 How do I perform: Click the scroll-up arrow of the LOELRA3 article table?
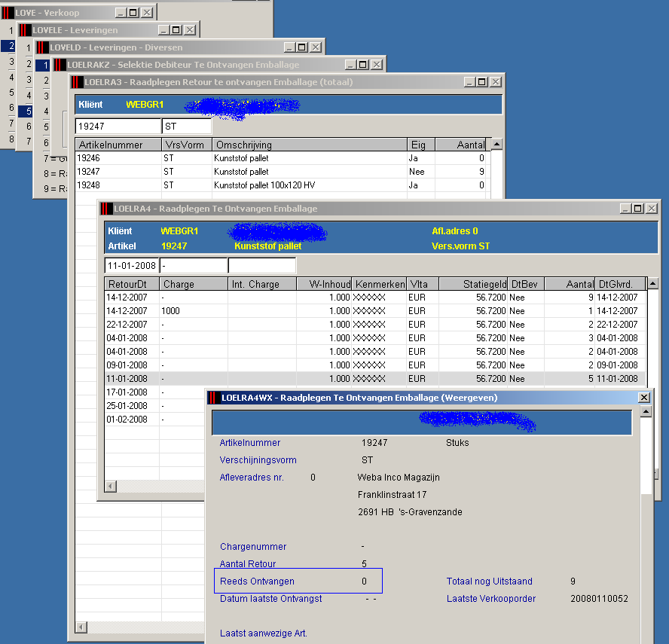click(x=496, y=144)
